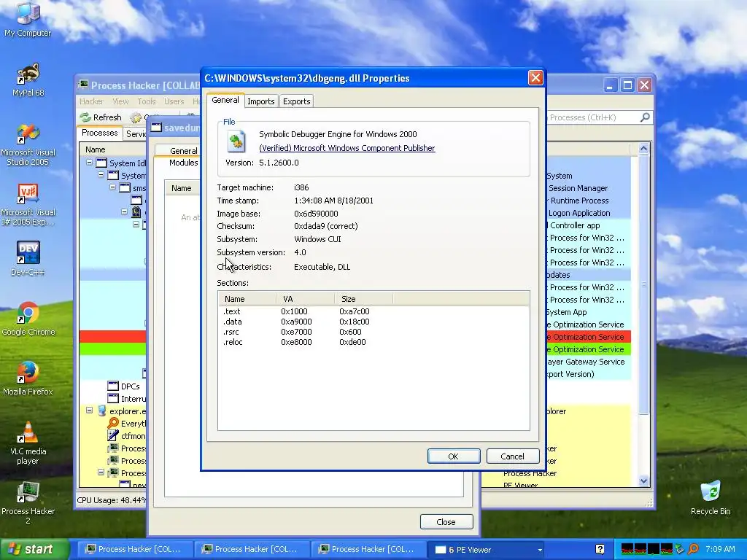Launch Dev-C++ desktop shortcut

[28, 259]
